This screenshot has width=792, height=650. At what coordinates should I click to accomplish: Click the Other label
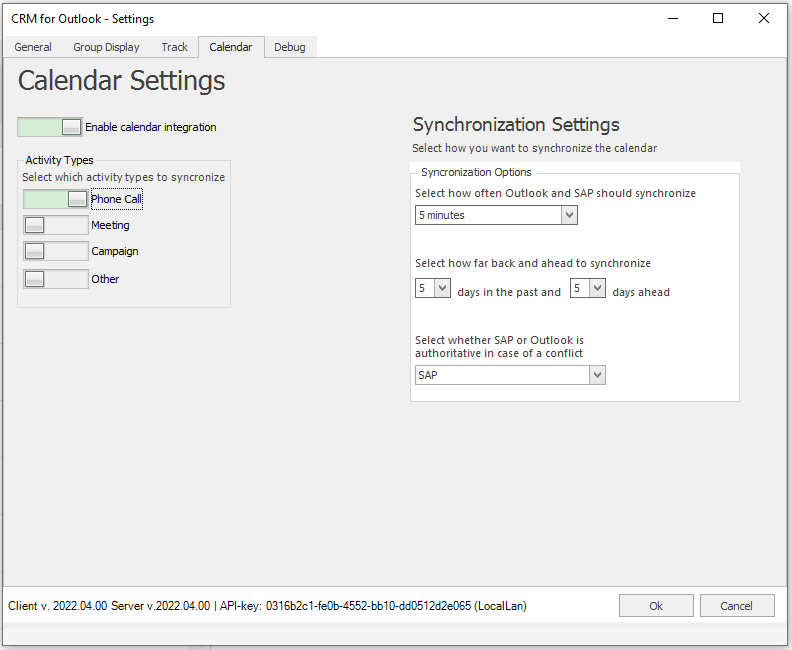pos(105,279)
